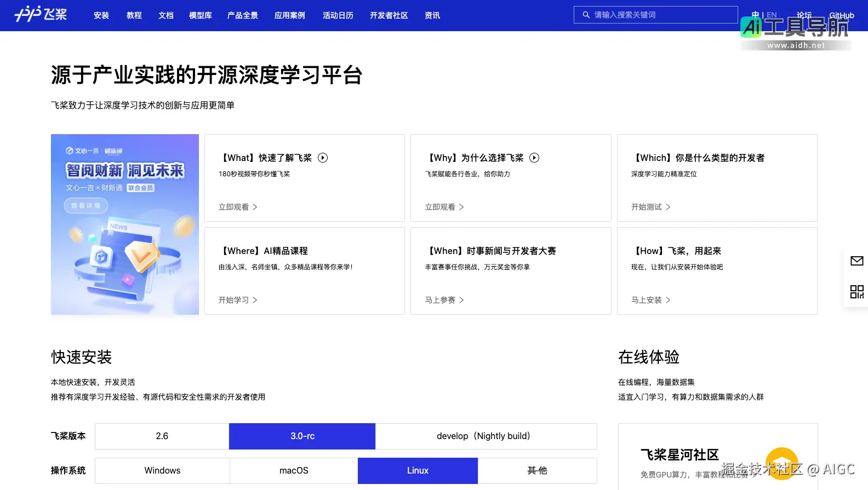Viewport: 868px width, 490px height.
Task: Focus the 请输入搜索关键词 search field
Action: pyautogui.click(x=656, y=15)
